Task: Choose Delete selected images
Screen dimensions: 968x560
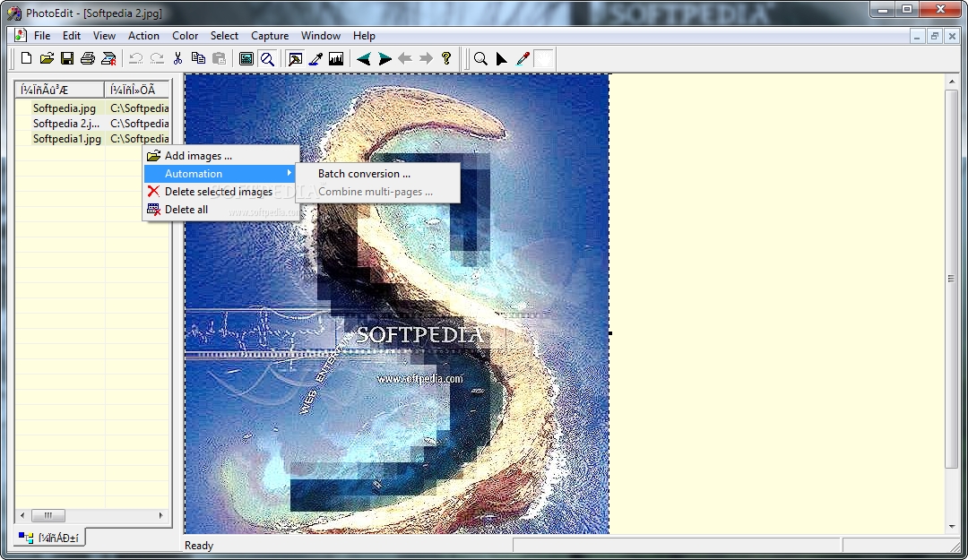Action: [221, 192]
